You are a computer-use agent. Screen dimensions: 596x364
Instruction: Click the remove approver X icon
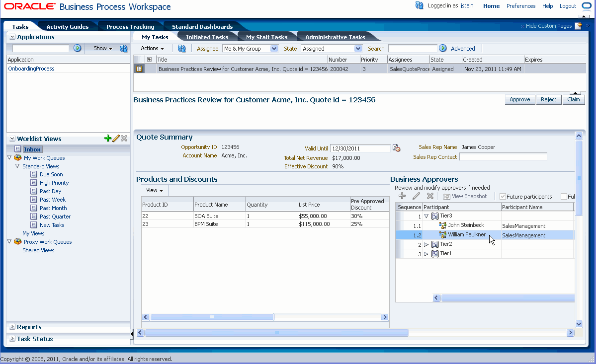(x=430, y=196)
